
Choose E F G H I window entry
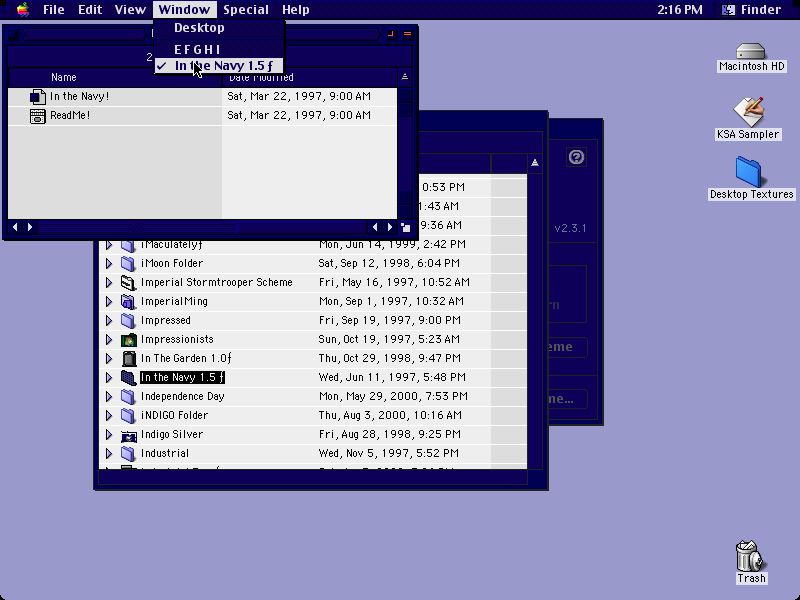[218, 50]
